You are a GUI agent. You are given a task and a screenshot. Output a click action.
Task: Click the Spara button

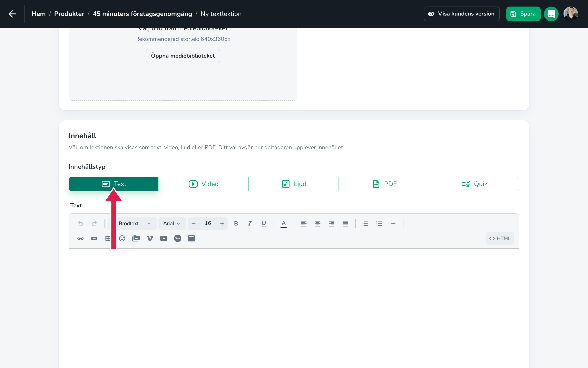(x=523, y=14)
